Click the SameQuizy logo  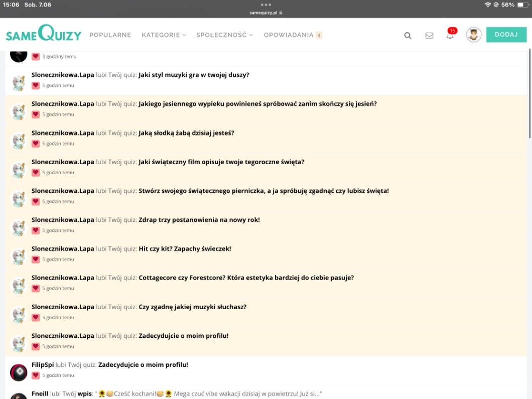[43, 34]
